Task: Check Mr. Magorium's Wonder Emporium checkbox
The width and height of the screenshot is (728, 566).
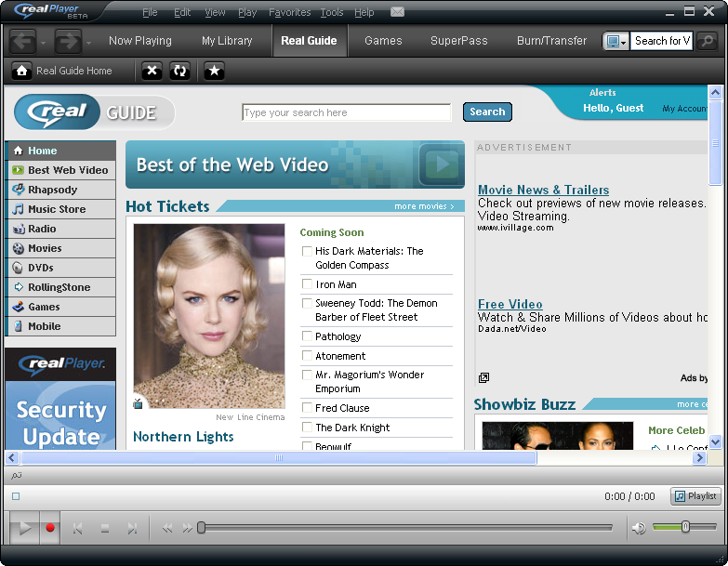Action: (307, 375)
